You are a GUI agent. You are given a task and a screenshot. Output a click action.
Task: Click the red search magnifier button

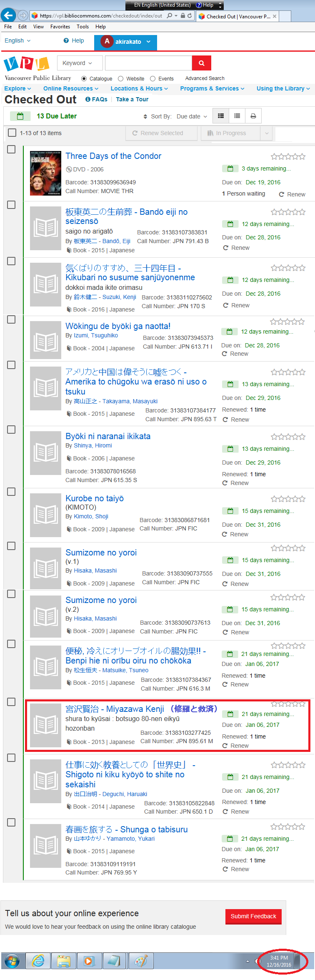tap(201, 63)
